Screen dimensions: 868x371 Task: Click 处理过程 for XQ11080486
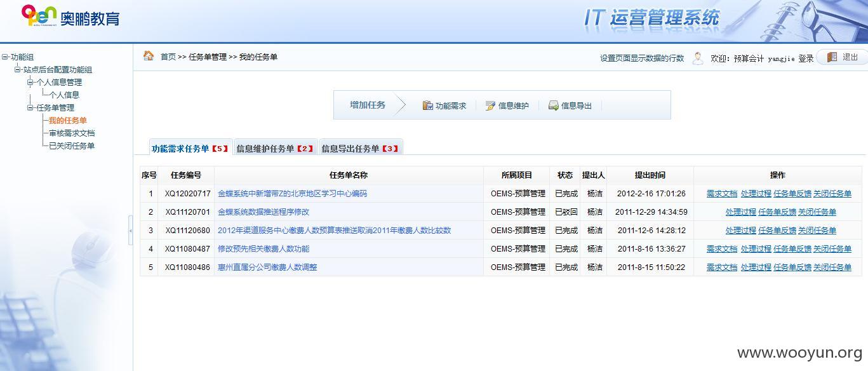click(x=756, y=267)
